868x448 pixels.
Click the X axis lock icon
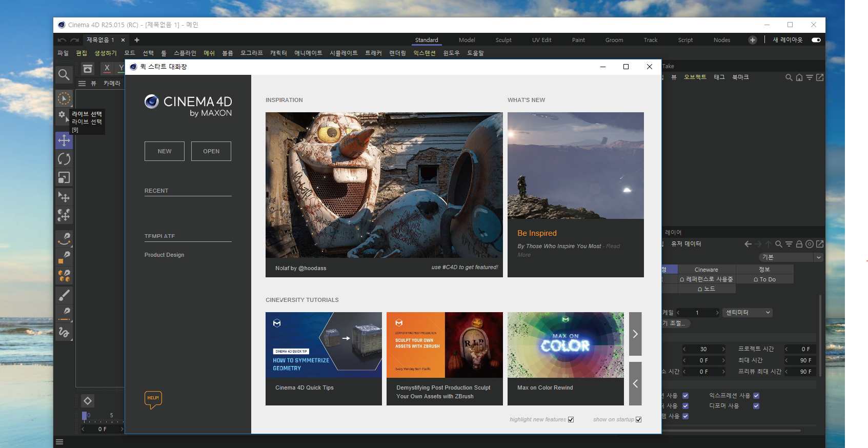(107, 68)
